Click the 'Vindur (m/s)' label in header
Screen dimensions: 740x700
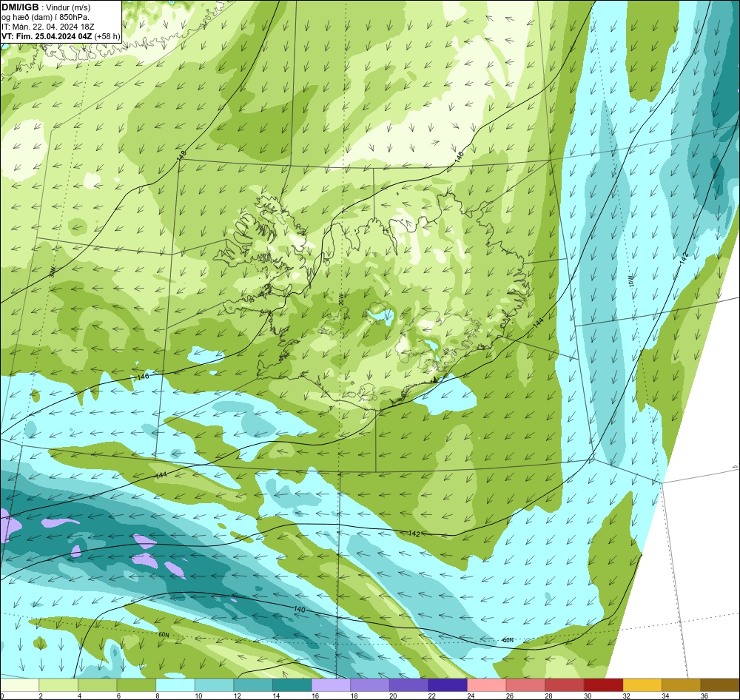[x=68, y=8]
